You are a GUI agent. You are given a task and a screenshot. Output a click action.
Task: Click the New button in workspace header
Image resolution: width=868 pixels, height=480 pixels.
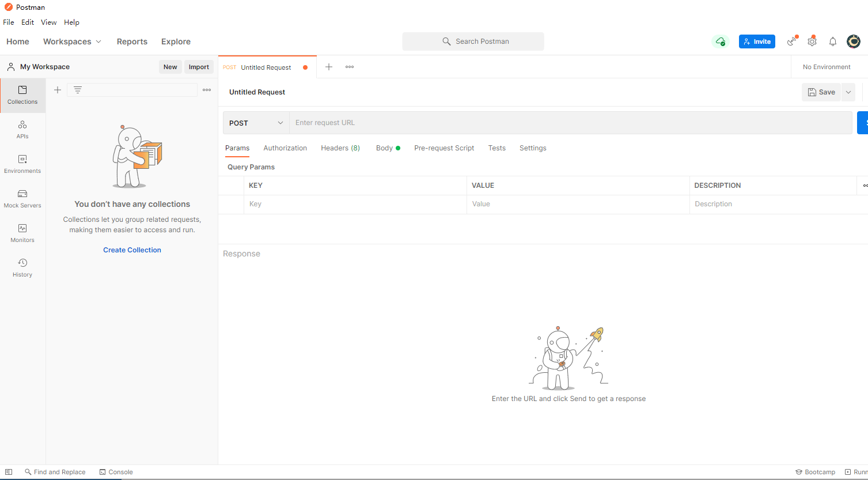tap(170, 67)
